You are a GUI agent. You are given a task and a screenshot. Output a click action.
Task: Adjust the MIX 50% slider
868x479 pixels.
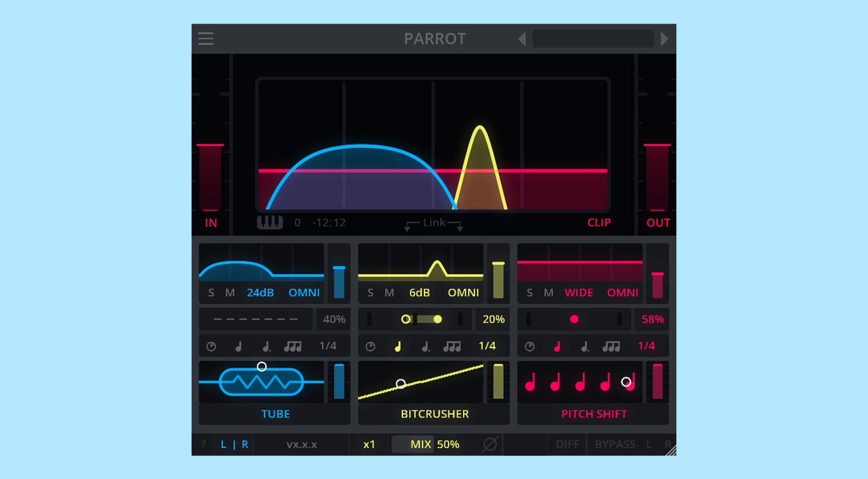[x=435, y=444]
